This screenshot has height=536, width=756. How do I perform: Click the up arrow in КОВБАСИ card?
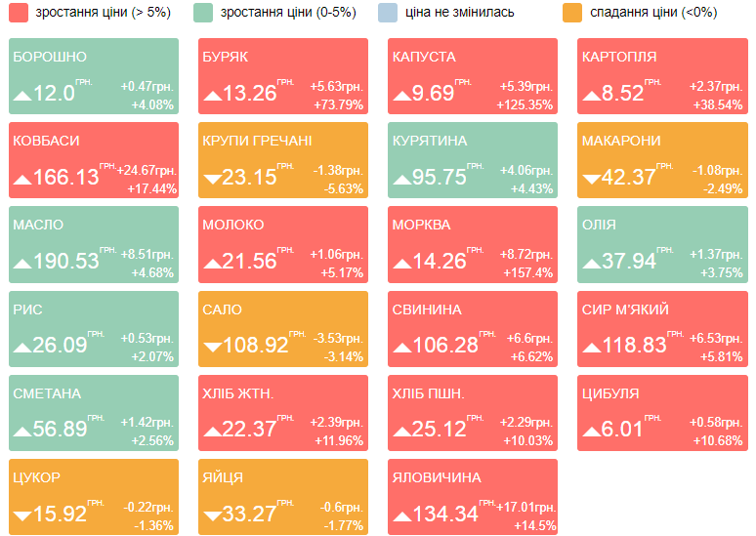pyautogui.click(x=22, y=179)
